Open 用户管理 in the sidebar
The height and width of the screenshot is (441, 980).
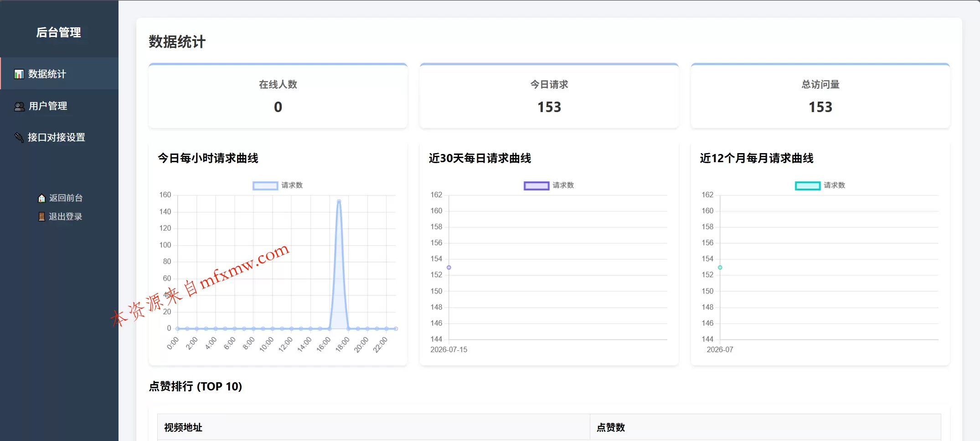[59, 106]
